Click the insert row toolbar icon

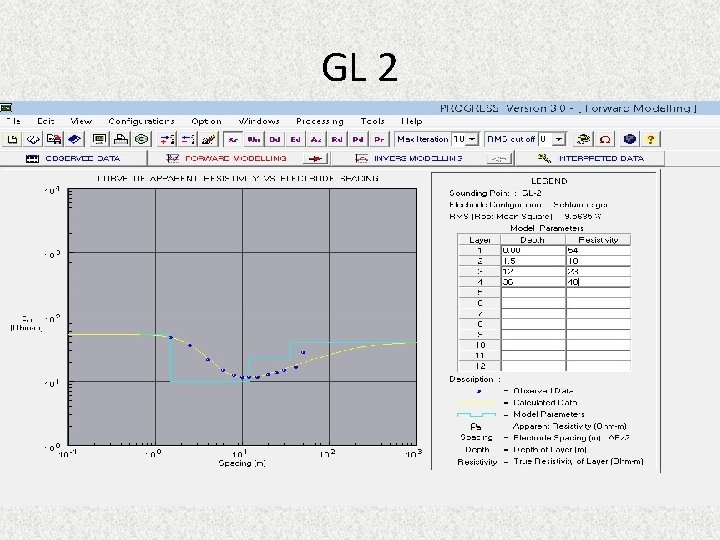click(x=167, y=139)
